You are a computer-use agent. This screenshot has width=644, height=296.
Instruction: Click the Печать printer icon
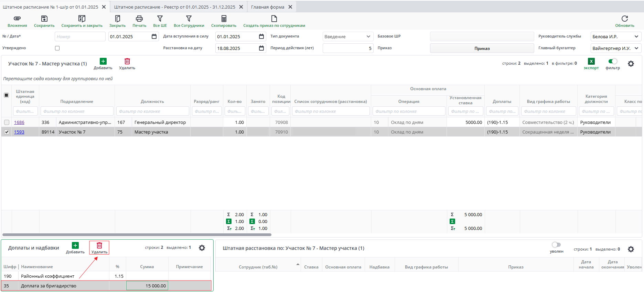(x=139, y=19)
